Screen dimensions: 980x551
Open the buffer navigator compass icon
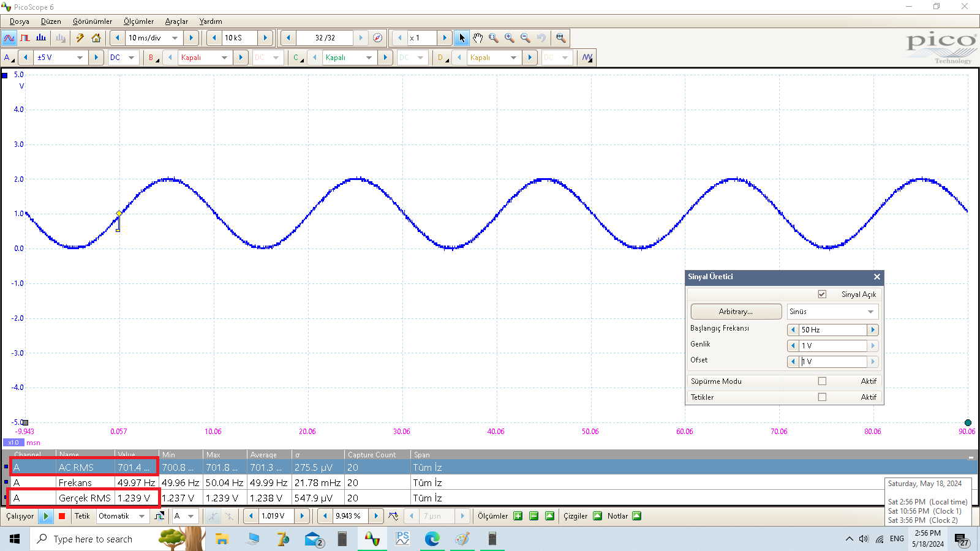point(378,38)
